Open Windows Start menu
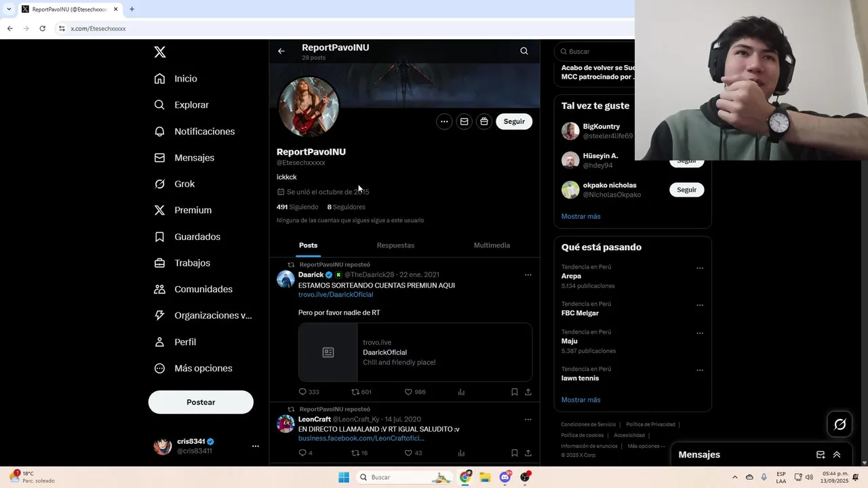Viewport: 868px width, 488px height. pos(344,477)
